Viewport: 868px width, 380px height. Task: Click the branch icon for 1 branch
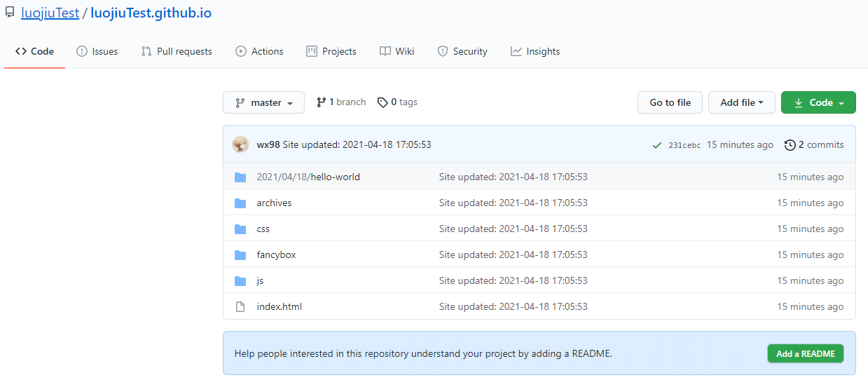pos(321,102)
